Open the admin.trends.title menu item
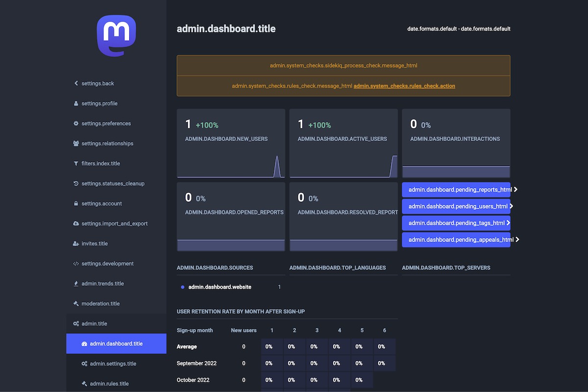Viewport: 588px width, 392px height. pyautogui.click(x=102, y=284)
